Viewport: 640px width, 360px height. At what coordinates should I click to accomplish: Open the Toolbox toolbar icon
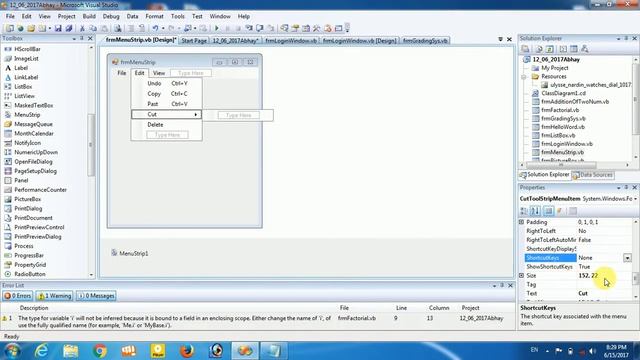click(x=316, y=28)
